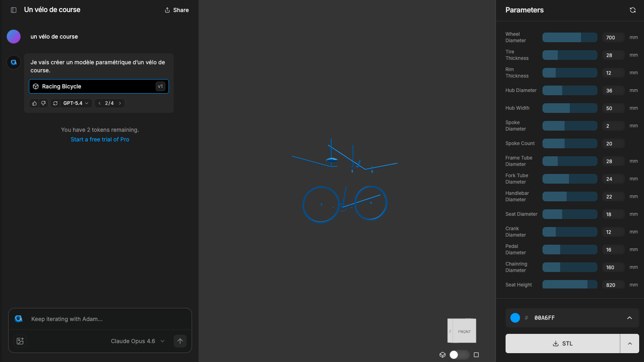
Task: Go to the next response version
Action: pos(120,103)
